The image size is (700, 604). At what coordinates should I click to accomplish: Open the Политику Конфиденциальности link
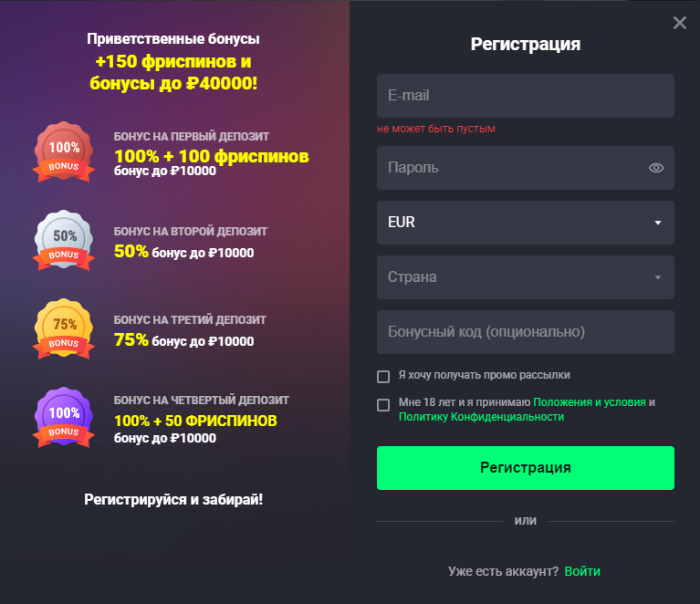pyautogui.click(x=481, y=417)
